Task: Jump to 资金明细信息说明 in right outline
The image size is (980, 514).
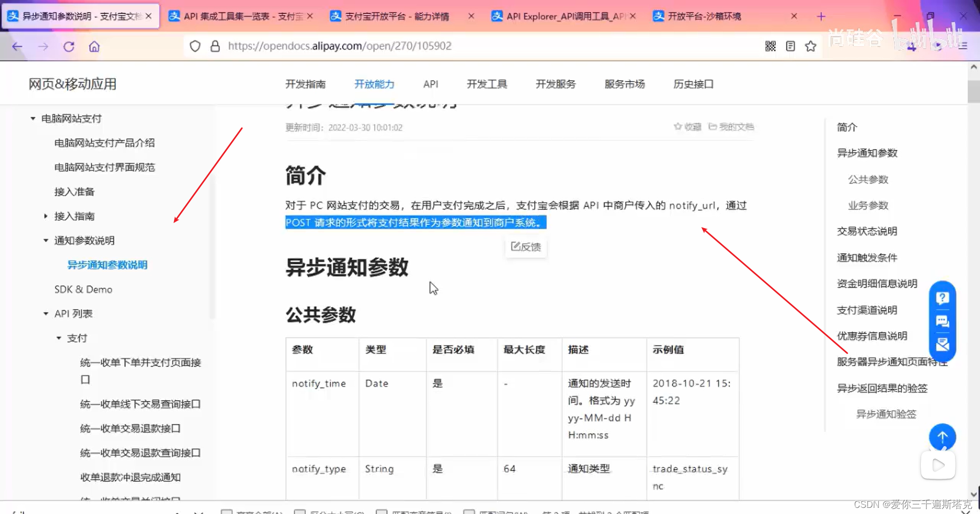Action: [877, 284]
